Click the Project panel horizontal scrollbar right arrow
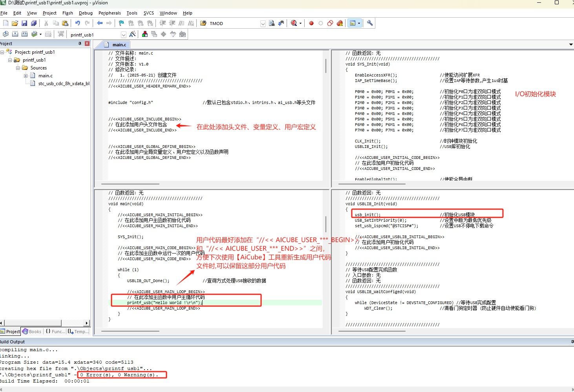The height and width of the screenshot is (392, 574). point(87,323)
